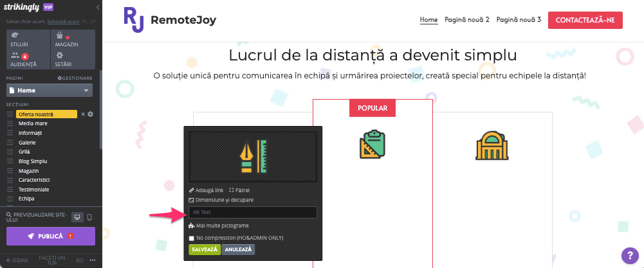Click the headline Lucrul de la distanță
This screenshot has height=268, width=644.
373,55
